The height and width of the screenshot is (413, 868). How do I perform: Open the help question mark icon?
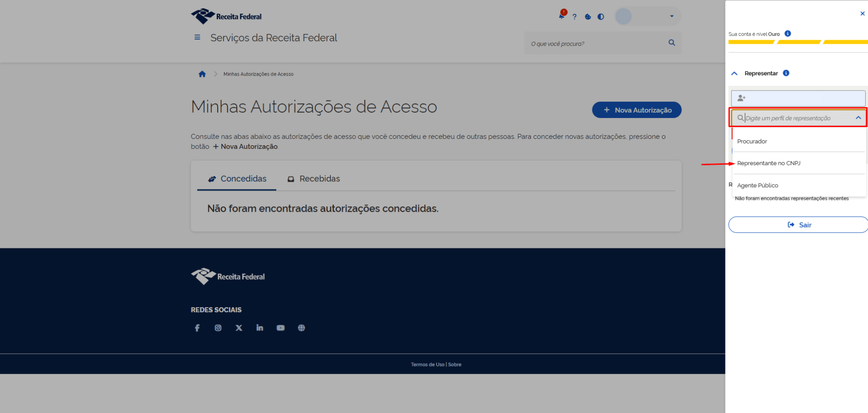pyautogui.click(x=574, y=17)
